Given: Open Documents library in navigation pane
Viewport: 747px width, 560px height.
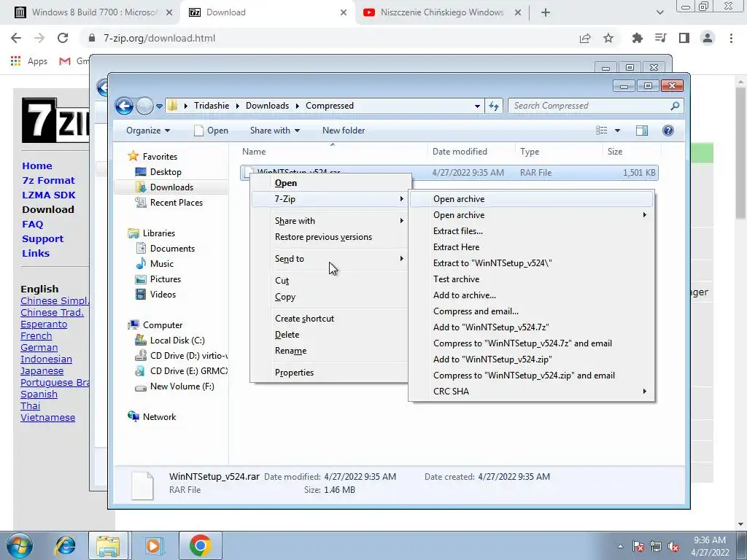Looking at the screenshot, I should pyautogui.click(x=172, y=248).
